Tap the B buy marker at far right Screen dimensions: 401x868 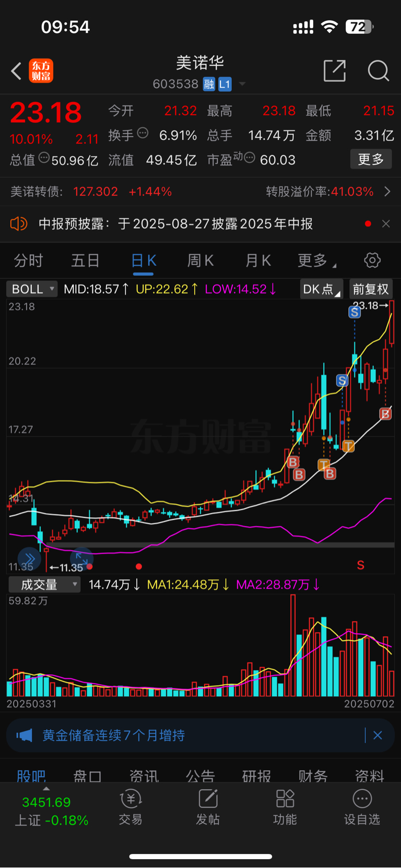coord(385,414)
